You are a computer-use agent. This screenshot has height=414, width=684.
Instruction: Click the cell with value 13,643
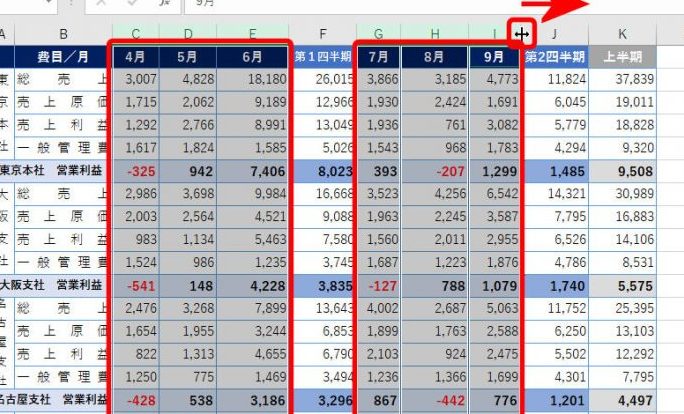pos(323,308)
